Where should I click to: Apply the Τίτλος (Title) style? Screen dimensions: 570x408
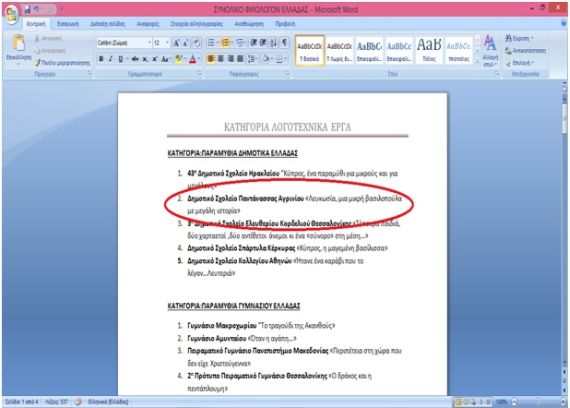[x=429, y=51]
